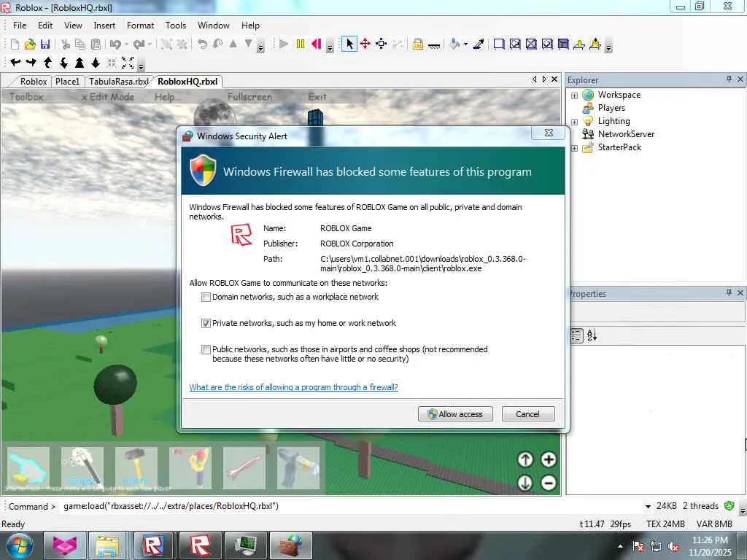
Task: Click the Redo arrow icon
Action: tap(139, 44)
